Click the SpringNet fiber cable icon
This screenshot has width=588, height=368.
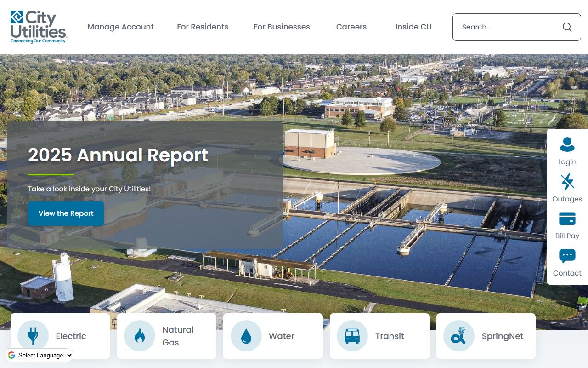tap(458, 336)
